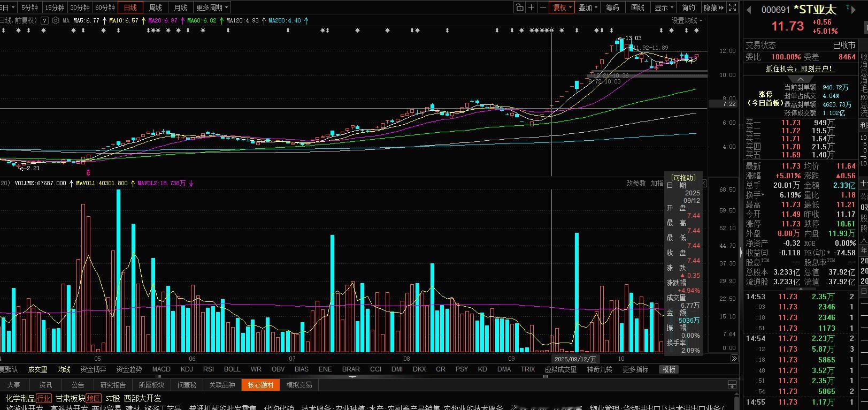Switch to the 5分钟 period

(x=29, y=7)
